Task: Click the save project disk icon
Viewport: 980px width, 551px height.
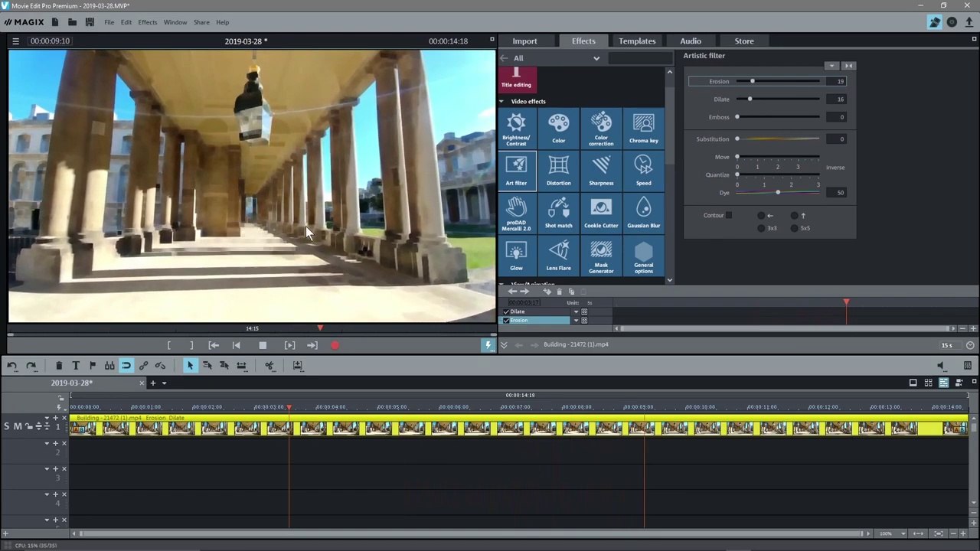Action: [90, 22]
